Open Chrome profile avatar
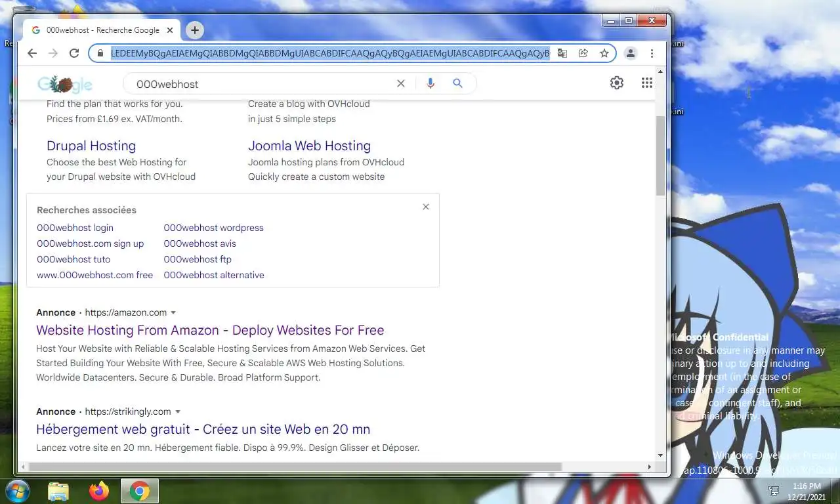The width and height of the screenshot is (840, 504). click(x=631, y=53)
